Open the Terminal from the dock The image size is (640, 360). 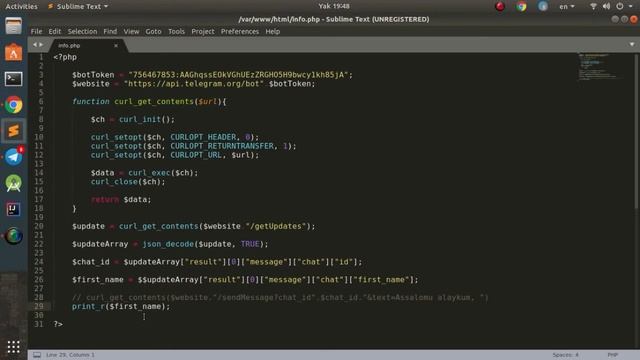click(13, 79)
